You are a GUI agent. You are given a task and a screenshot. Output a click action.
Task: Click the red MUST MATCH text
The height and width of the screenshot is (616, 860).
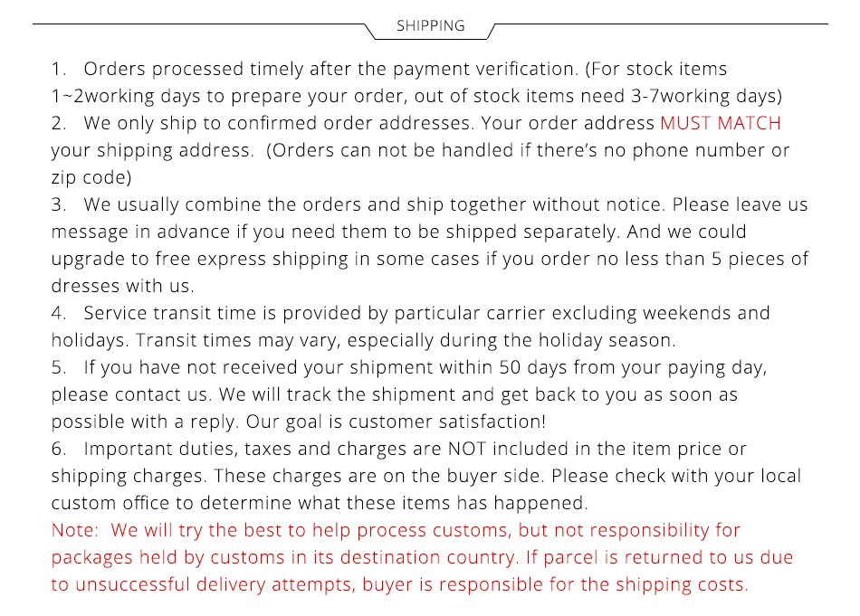(x=720, y=123)
